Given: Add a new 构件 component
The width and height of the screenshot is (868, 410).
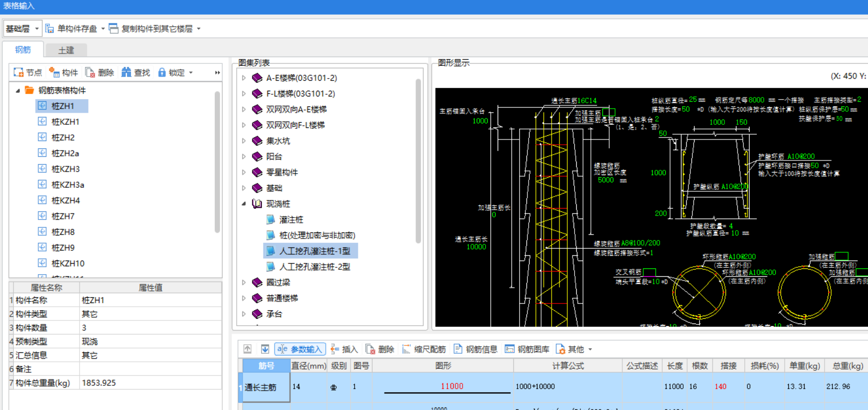Looking at the screenshot, I should click(x=63, y=72).
